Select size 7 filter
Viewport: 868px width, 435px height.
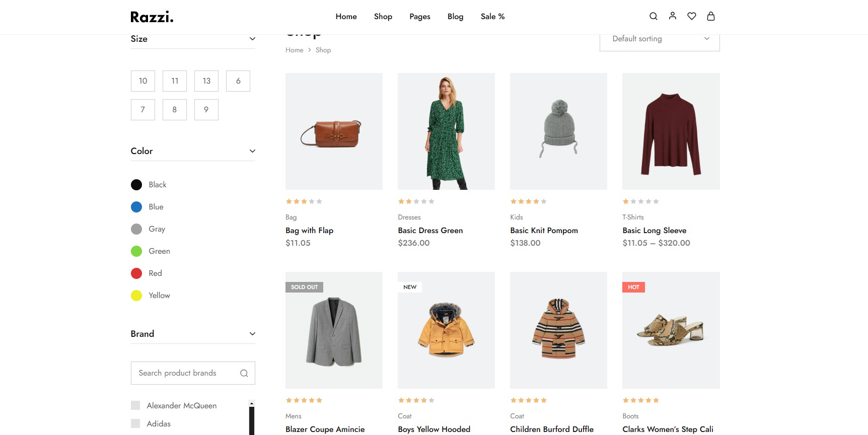(143, 110)
